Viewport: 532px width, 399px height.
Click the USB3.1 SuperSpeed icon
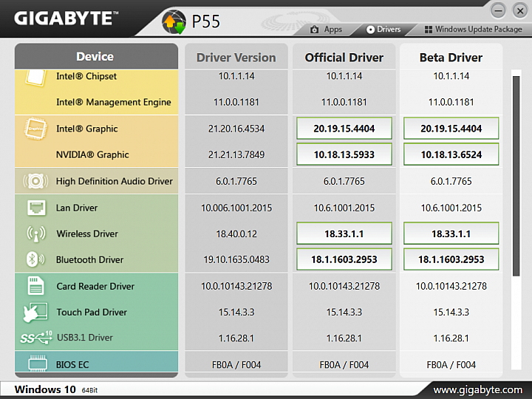coord(35,338)
